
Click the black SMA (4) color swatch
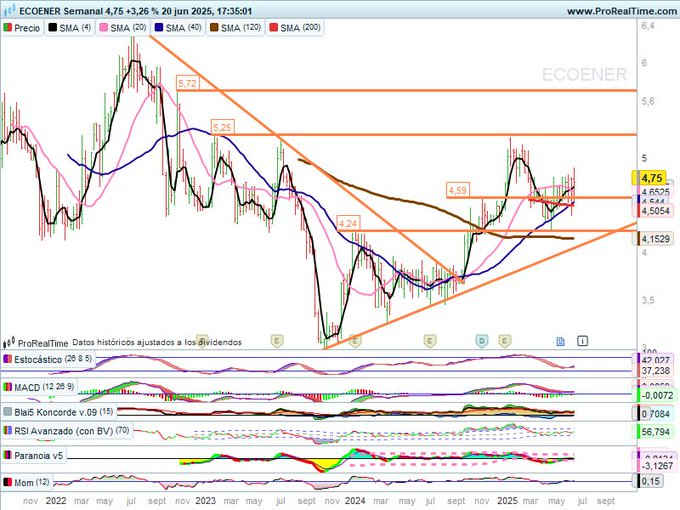pyautogui.click(x=52, y=28)
